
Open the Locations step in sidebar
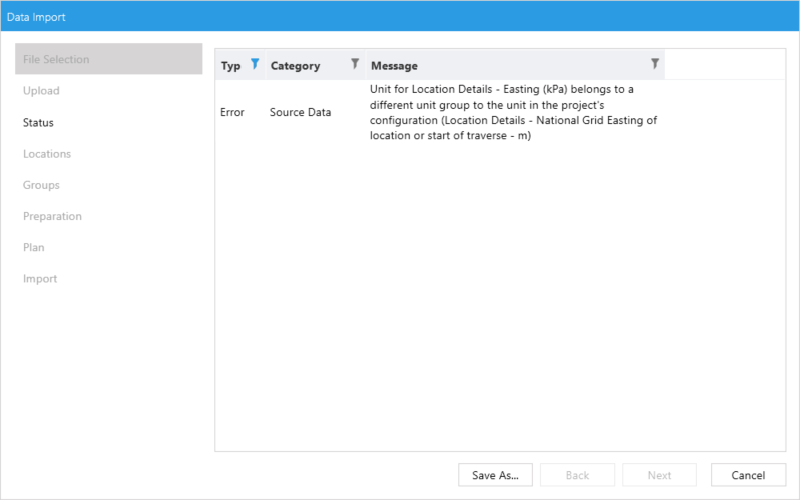[47, 154]
